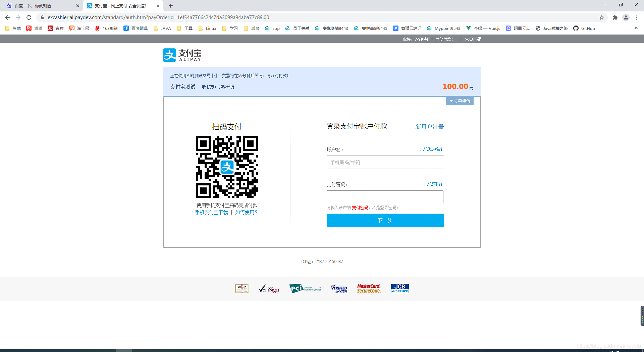Click 手机支付宝下载 link
This screenshot has width=644, height=352.
212,212
